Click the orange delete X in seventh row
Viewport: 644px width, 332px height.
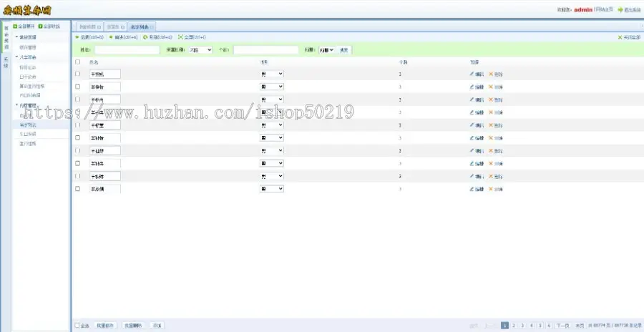coord(490,151)
